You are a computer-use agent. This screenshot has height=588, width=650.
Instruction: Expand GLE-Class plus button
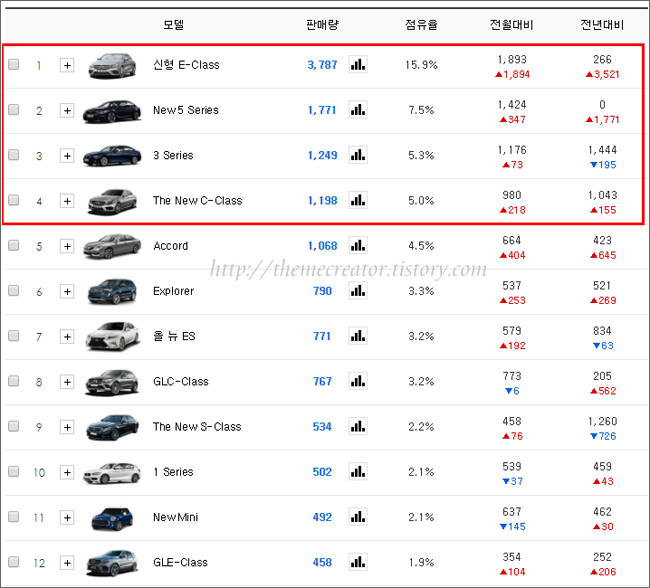[67, 562]
